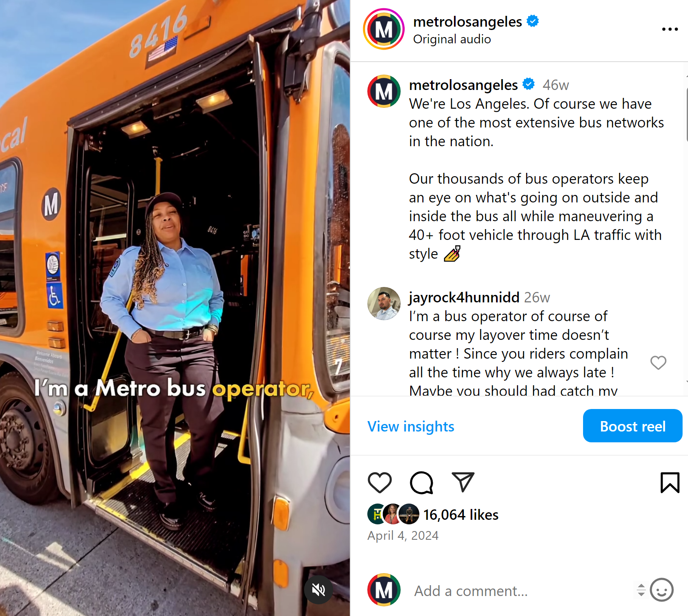Open the three-dot more options menu

(670, 29)
